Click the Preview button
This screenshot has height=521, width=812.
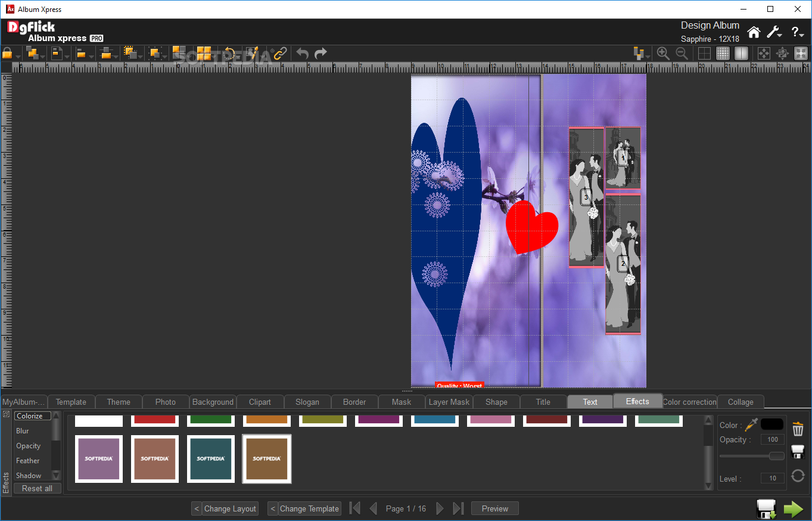[495, 508]
